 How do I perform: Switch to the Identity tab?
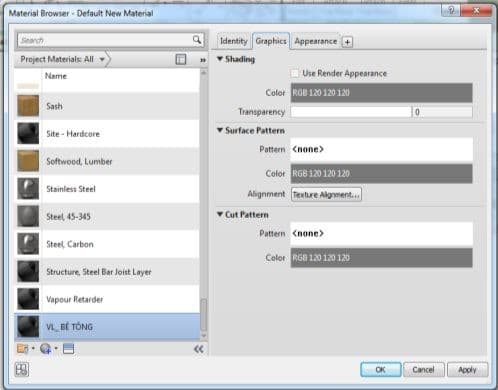(234, 41)
